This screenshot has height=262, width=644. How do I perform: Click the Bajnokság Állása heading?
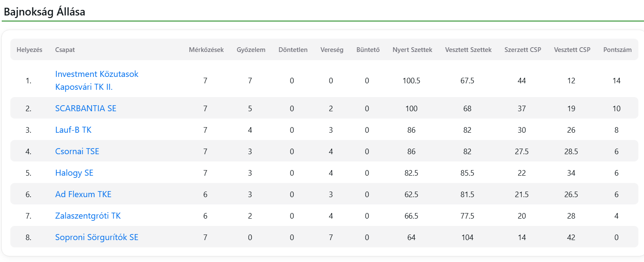(x=44, y=12)
